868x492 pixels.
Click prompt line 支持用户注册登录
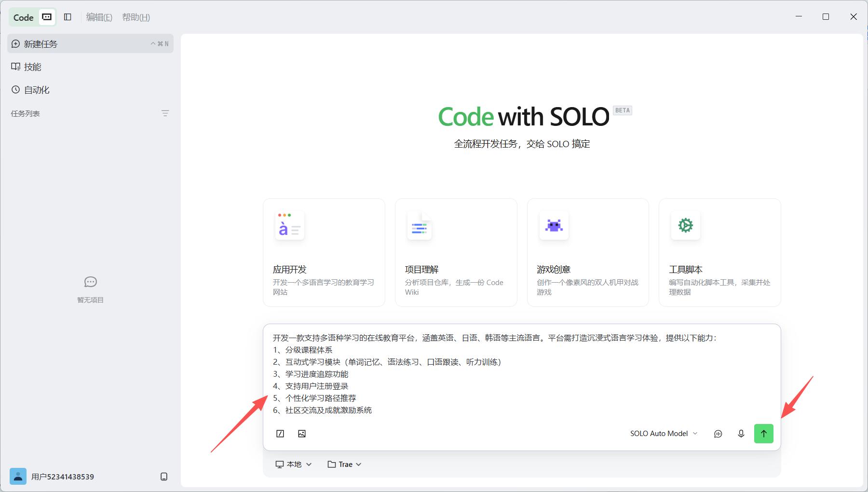pos(311,386)
